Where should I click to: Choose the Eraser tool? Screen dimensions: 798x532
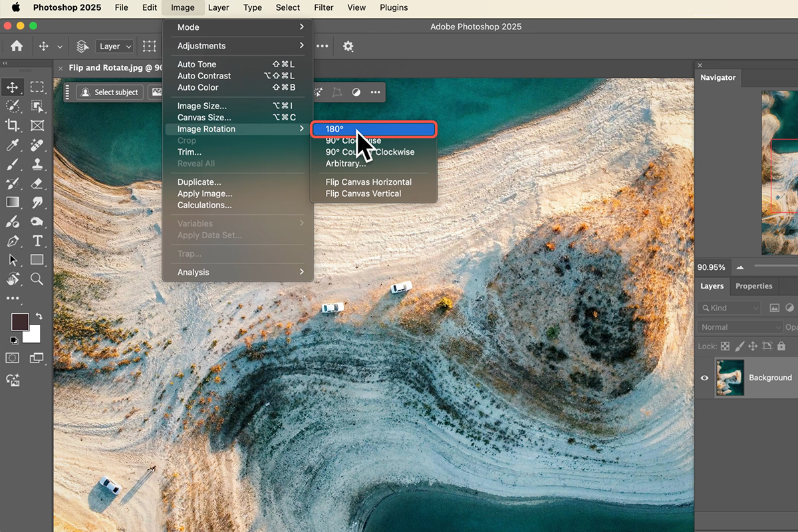pyautogui.click(x=37, y=183)
